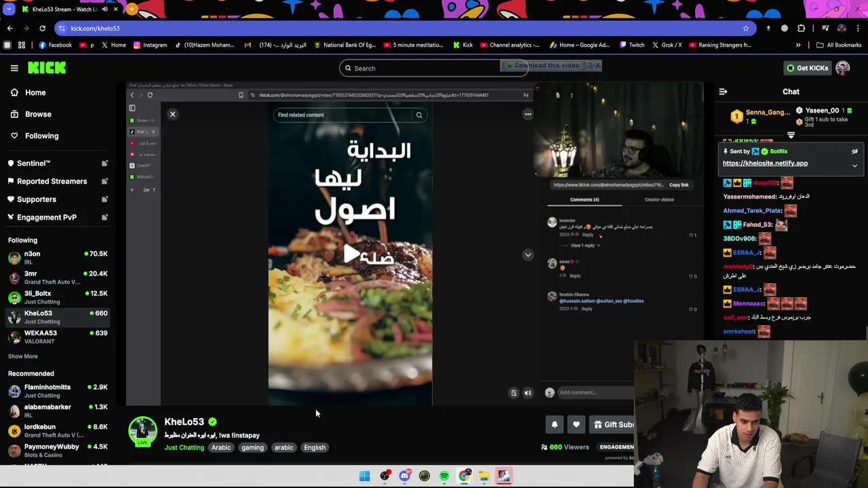Click Just Chatting category link
Viewport: 868px width, 488px height.
(x=184, y=447)
